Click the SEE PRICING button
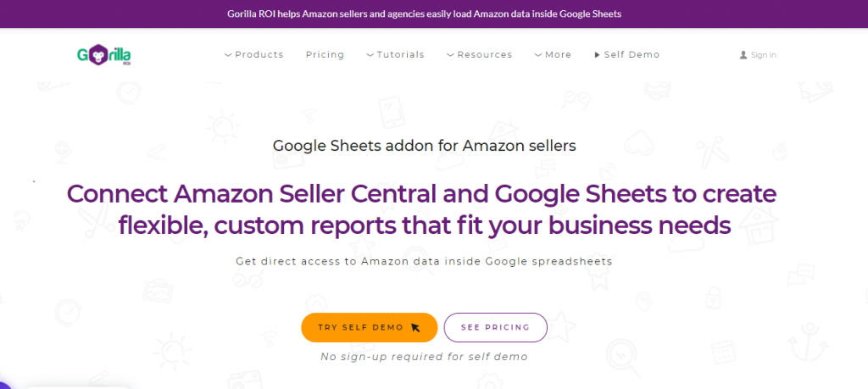 pyautogui.click(x=495, y=328)
